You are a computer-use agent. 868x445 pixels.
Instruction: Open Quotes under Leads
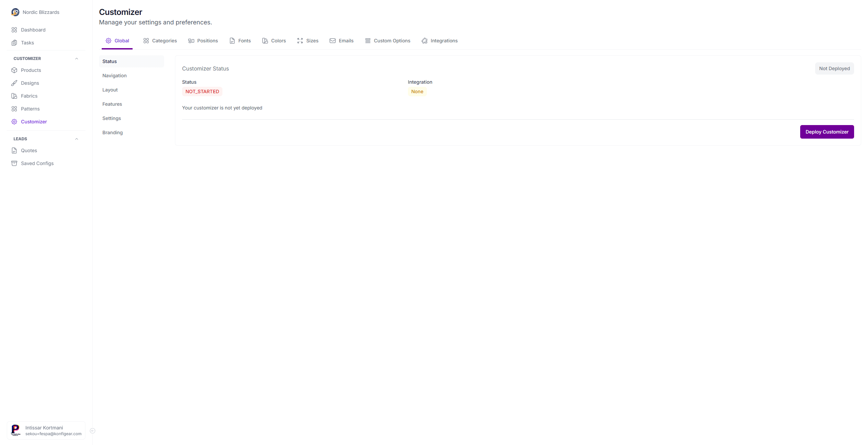tap(29, 150)
